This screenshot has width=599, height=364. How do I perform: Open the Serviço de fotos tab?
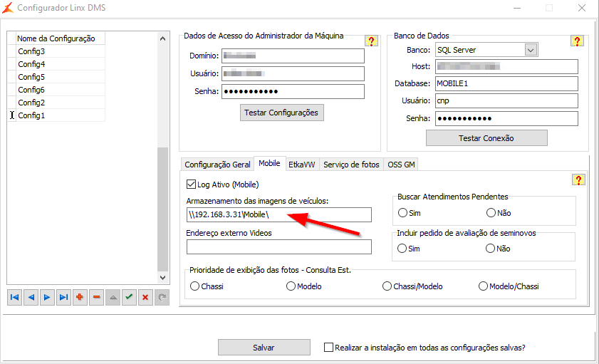(x=351, y=165)
